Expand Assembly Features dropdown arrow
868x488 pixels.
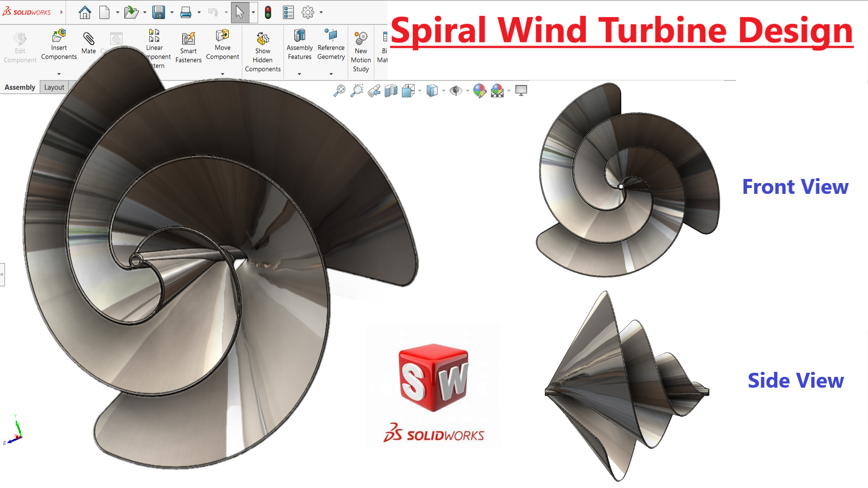click(x=299, y=74)
